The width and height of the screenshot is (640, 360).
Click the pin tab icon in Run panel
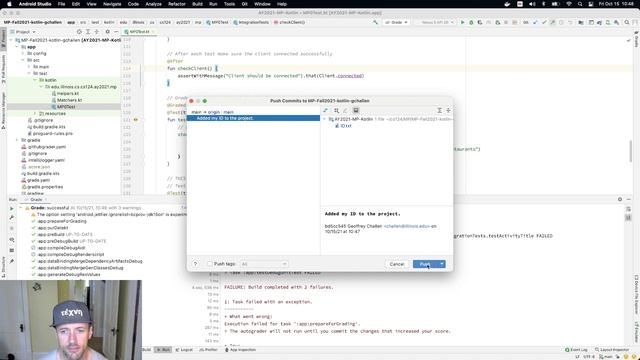11,261
